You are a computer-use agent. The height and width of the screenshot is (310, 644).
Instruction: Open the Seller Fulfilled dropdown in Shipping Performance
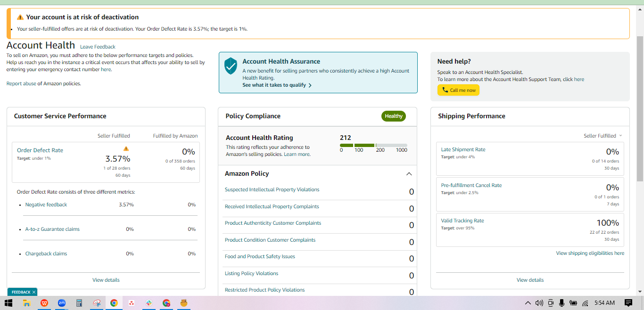pos(603,136)
